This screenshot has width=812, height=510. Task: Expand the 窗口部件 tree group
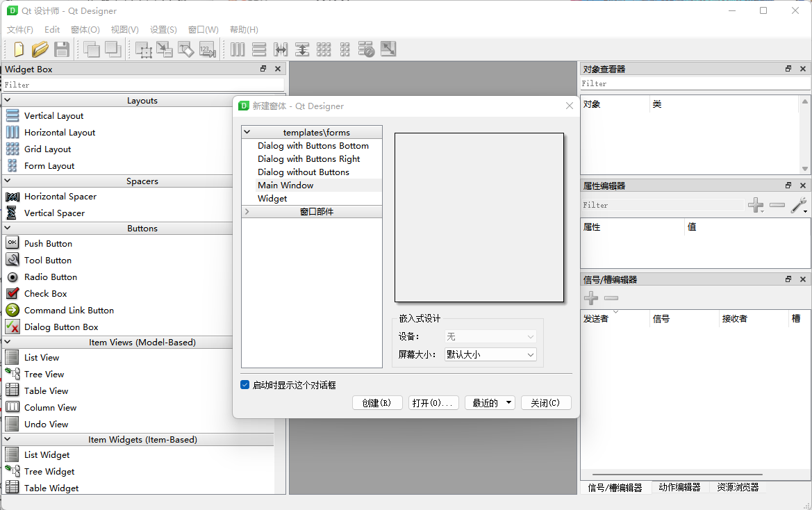[x=247, y=211]
